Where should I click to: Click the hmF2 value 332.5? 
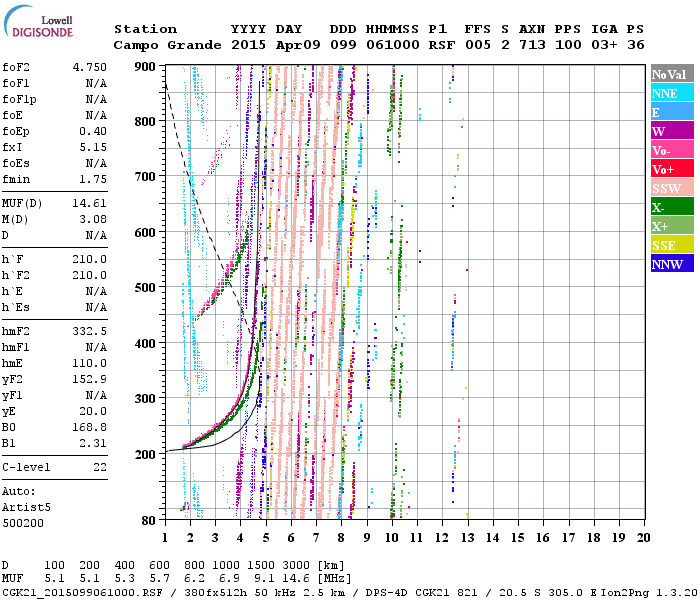coord(90,331)
